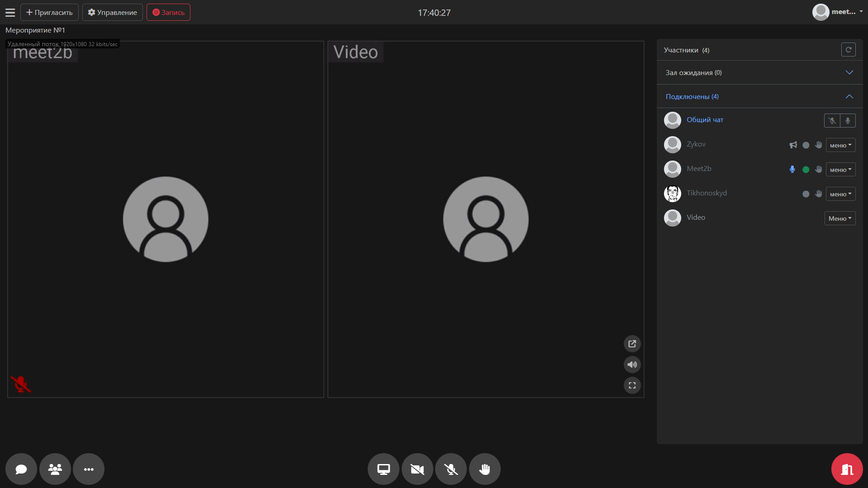Screen dimensions: 868x488
Task: Unmute microphone in bottom toolbar
Action: [x=451, y=469]
